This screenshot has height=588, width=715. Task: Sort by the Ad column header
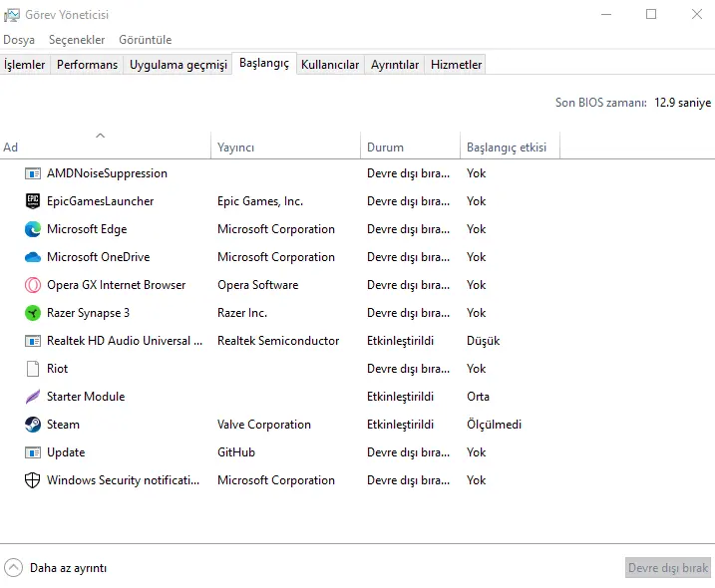105,147
